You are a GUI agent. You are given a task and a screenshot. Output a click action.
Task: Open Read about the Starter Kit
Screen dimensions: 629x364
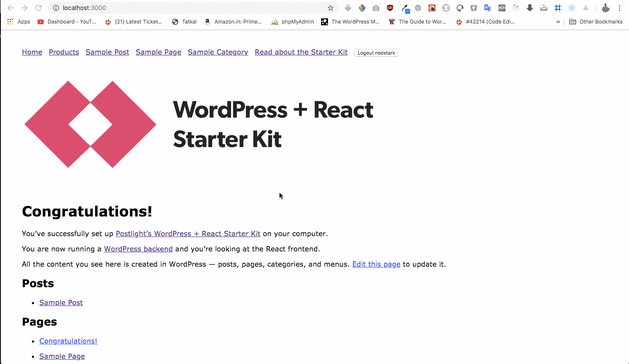pos(301,52)
